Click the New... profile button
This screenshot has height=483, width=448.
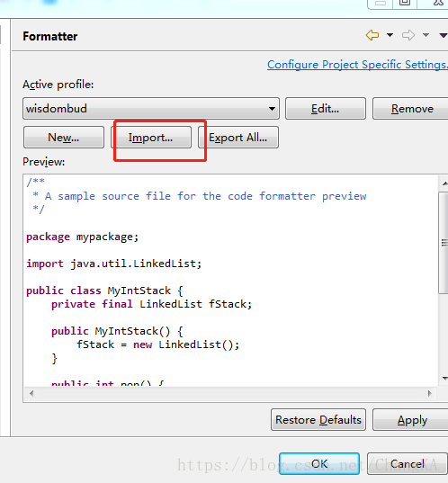(x=64, y=137)
